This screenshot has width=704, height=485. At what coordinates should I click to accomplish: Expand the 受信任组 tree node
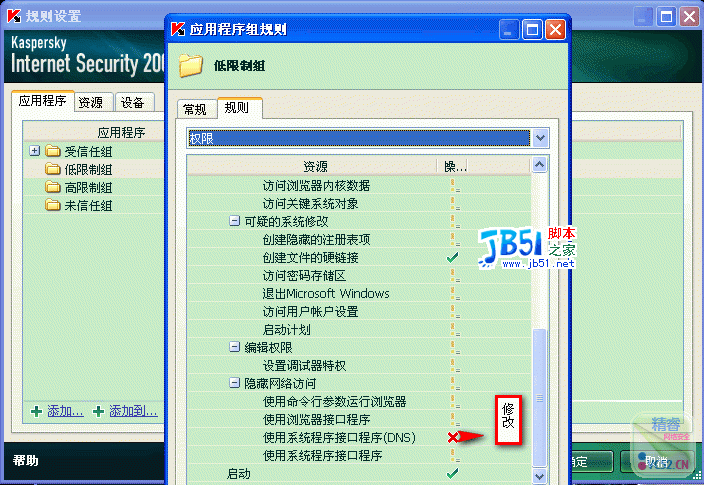coord(35,150)
